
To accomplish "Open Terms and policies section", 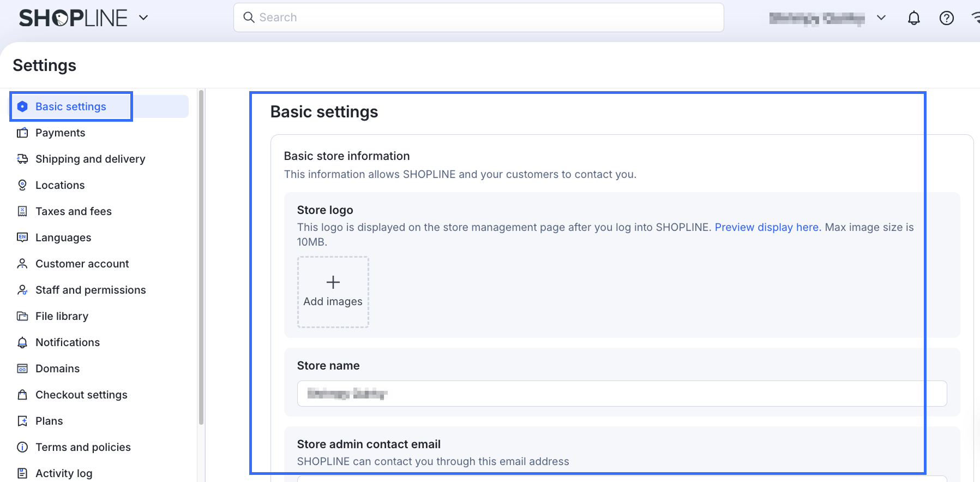I will 83,447.
